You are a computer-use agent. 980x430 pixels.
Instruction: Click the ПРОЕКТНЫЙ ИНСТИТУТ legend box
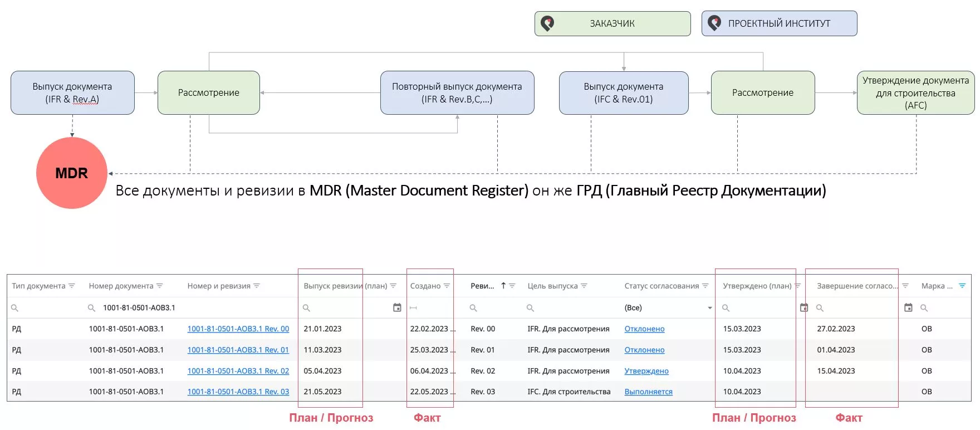click(778, 23)
